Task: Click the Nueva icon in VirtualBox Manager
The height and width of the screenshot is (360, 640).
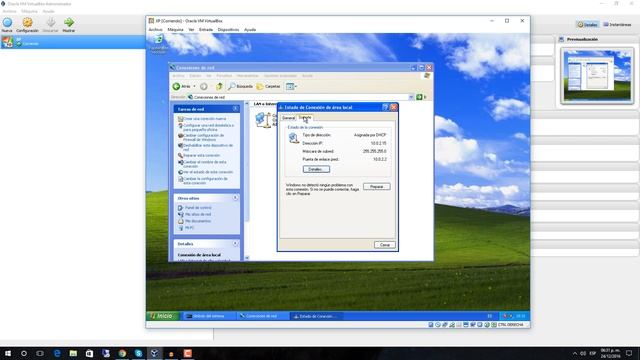Action: tap(7, 23)
